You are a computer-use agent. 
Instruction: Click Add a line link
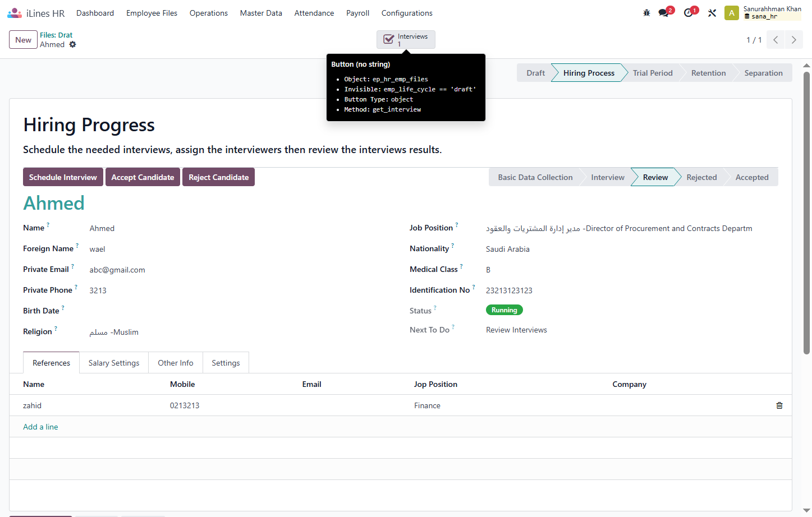point(40,427)
